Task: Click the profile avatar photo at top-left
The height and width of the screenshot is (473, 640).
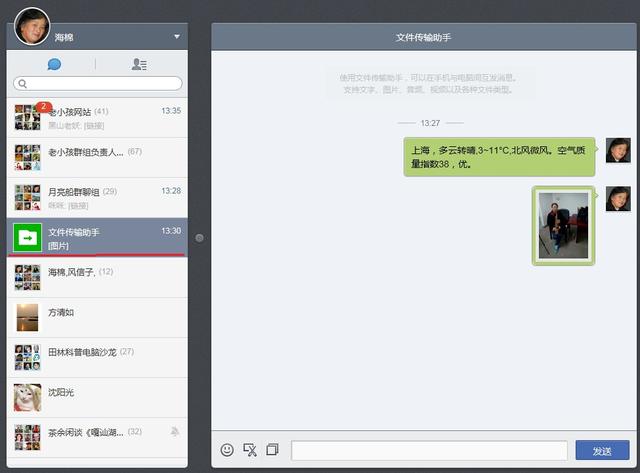Action: coord(31,23)
